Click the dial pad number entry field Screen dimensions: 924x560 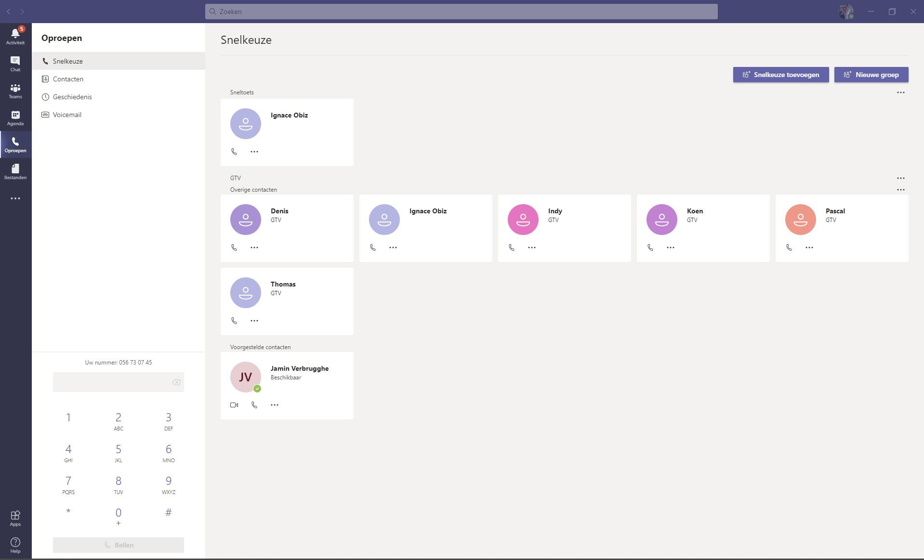[x=119, y=382]
